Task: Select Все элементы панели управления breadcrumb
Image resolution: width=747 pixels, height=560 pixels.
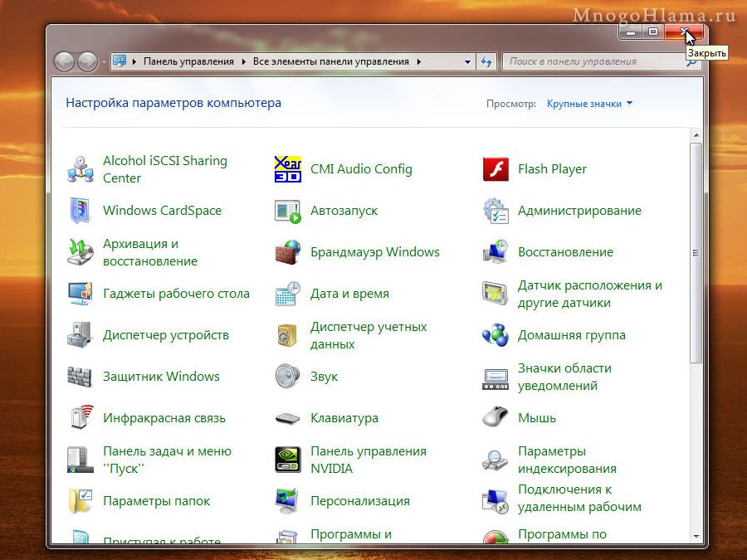Action: (x=330, y=61)
